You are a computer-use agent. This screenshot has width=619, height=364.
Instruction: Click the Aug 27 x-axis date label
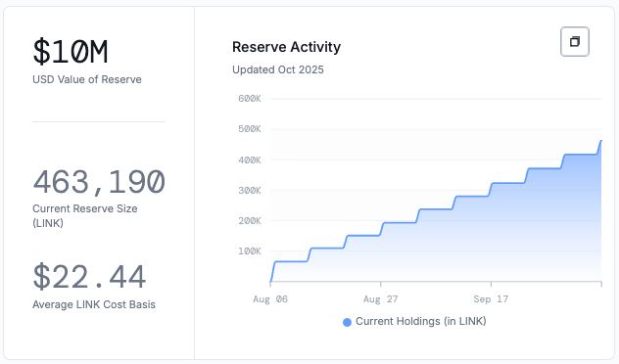click(381, 299)
